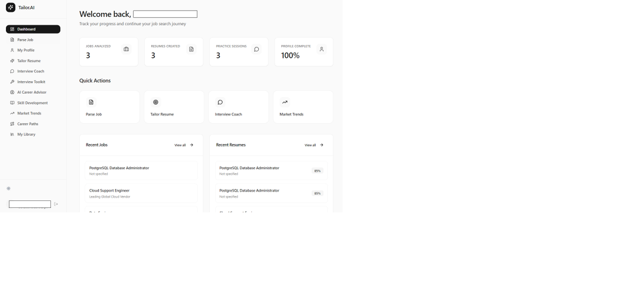The width and height of the screenshot is (644, 295).
Task: Open My Library in the sidebar
Action: (33, 134)
